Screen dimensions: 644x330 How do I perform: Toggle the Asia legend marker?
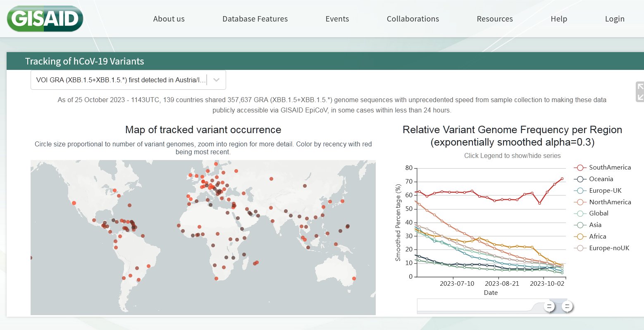(580, 225)
